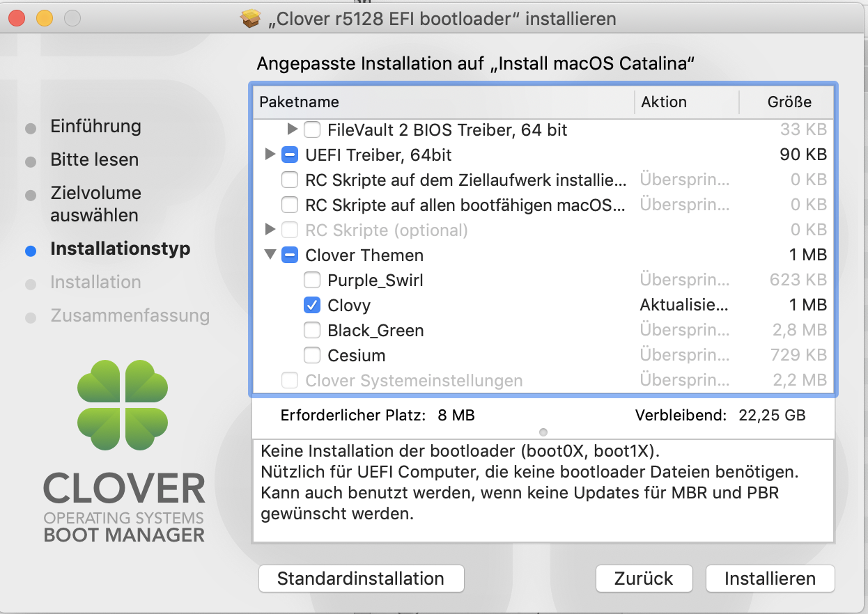This screenshot has height=614, width=868.
Task: Sort by the Paketname column header
Action: tap(443, 102)
